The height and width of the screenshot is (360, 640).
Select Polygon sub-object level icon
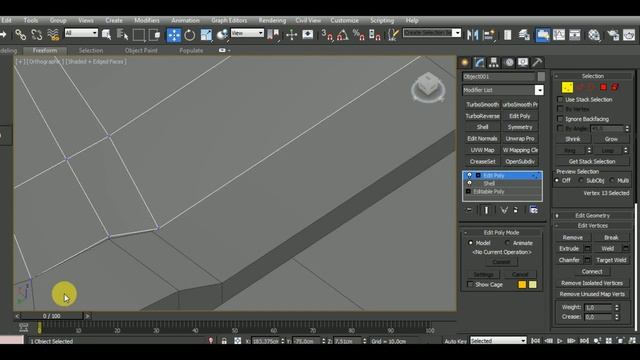[x=603, y=87]
